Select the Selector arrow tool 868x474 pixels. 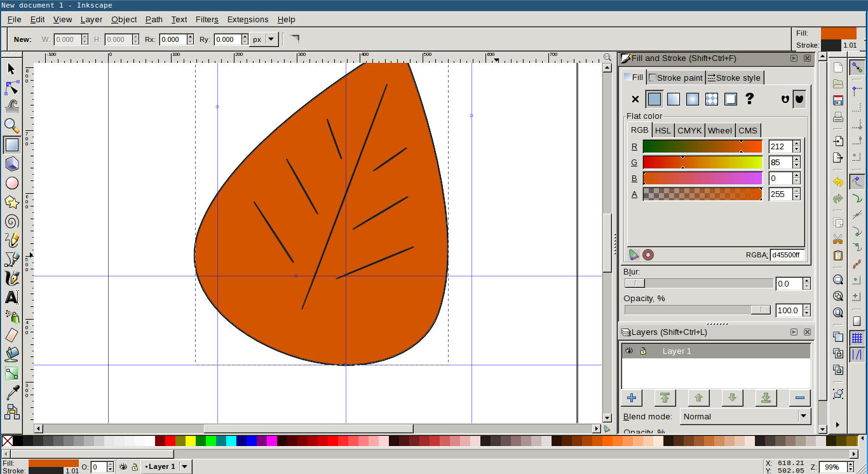tap(11, 69)
